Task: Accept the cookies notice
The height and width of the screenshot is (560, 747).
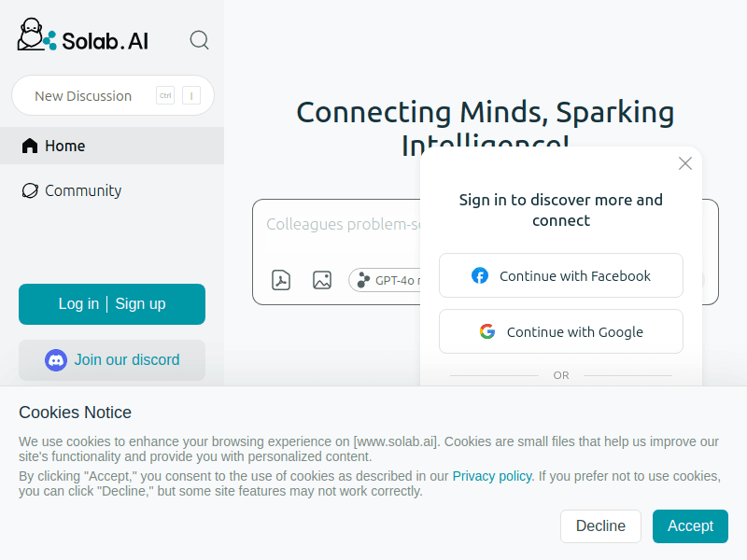Action: pyautogui.click(x=690, y=526)
